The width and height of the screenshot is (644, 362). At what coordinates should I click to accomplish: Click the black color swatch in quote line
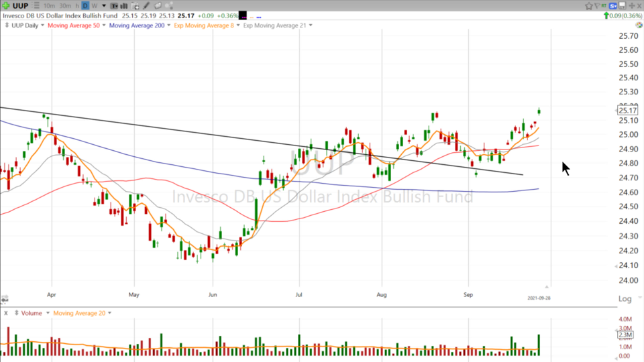242,15
